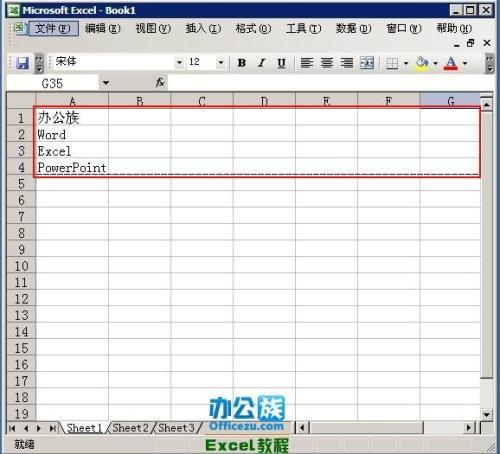The image size is (500, 454).
Task: Open the 插入(I) menu
Action: (203, 29)
